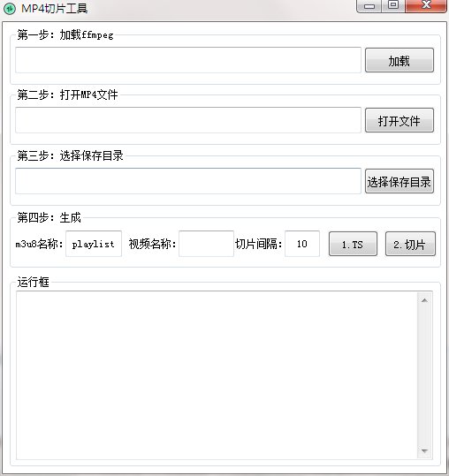Select the empty 视频名称 text box
Viewport: 449px width, 476px height.
tap(206, 244)
